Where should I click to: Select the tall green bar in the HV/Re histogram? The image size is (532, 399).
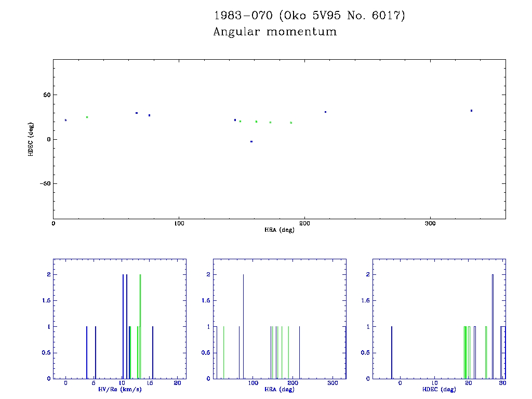click(140, 326)
